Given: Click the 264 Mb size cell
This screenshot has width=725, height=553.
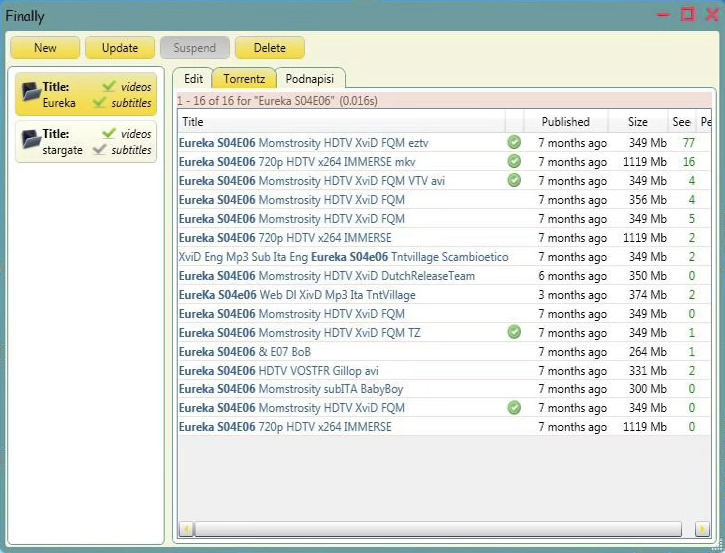Looking at the screenshot, I should coord(647,351).
